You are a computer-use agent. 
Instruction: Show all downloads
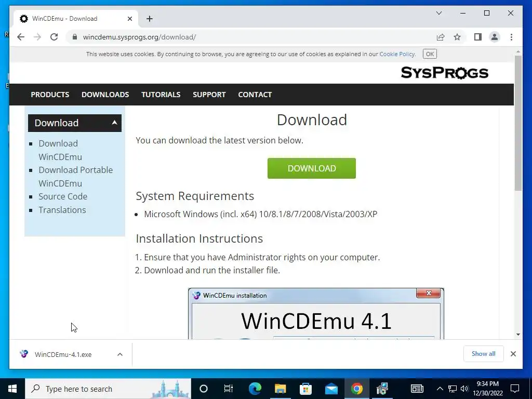pos(483,354)
